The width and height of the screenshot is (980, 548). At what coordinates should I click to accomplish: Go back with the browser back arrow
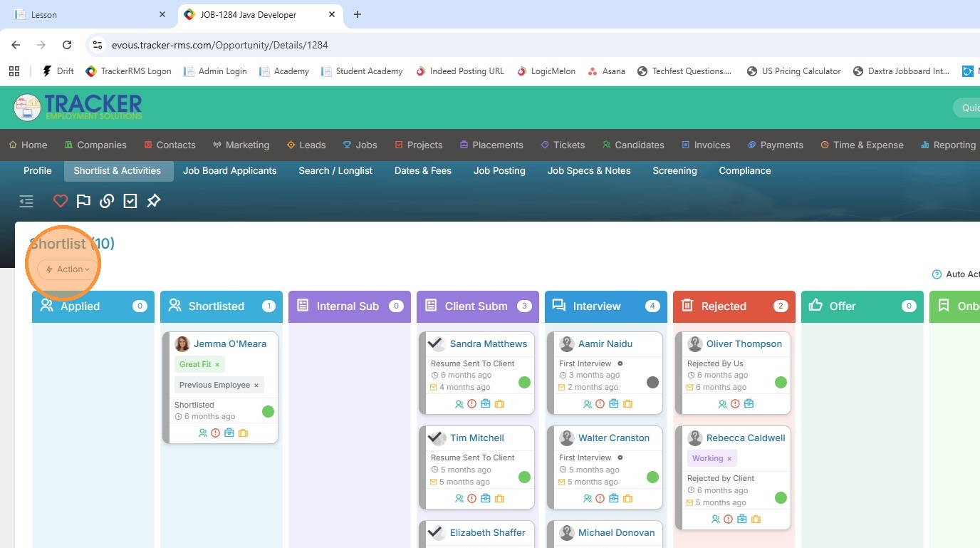[x=16, y=45]
